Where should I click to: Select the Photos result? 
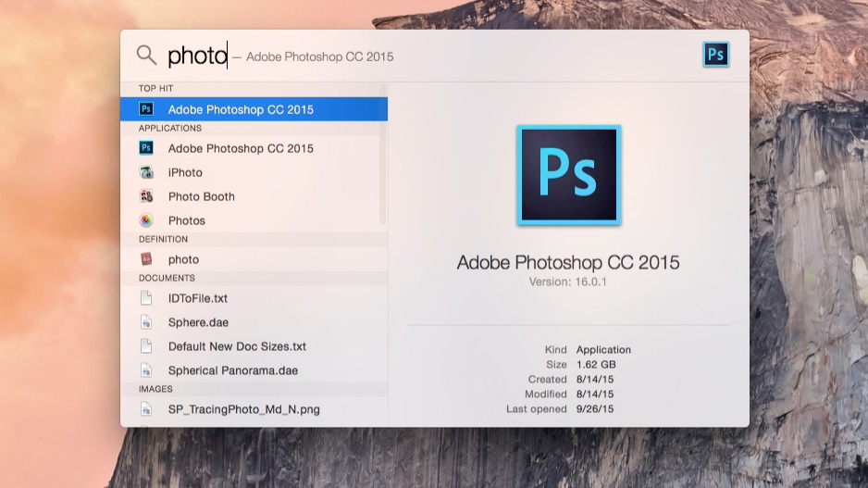pos(254,220)
